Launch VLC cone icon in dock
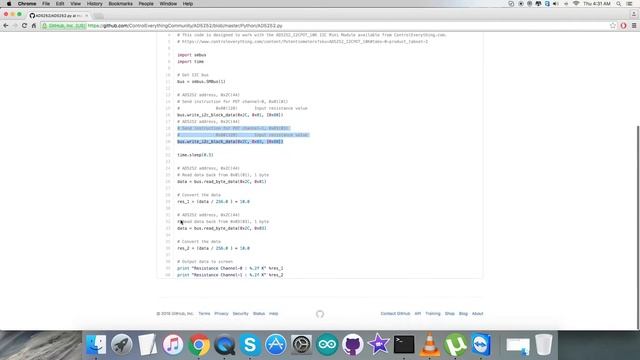Image resolution: width=640 pixels, height=360 pixels. [x=429, y=344]
